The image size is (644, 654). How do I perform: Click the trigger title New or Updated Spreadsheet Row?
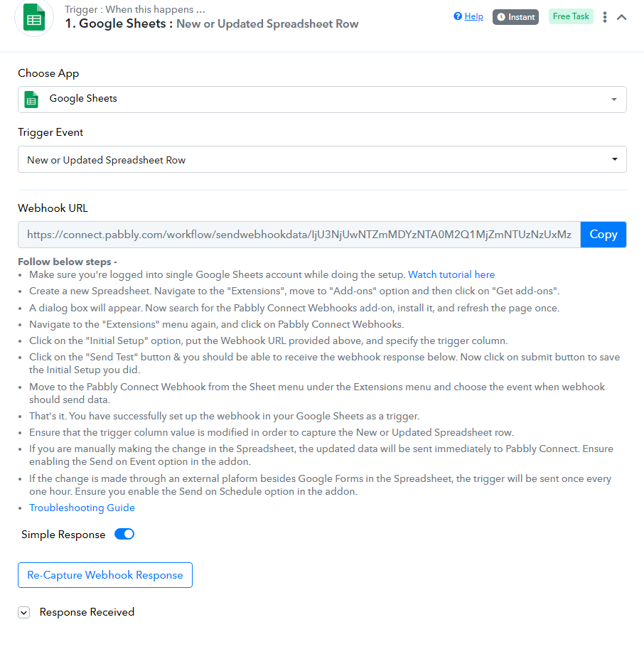267,23
